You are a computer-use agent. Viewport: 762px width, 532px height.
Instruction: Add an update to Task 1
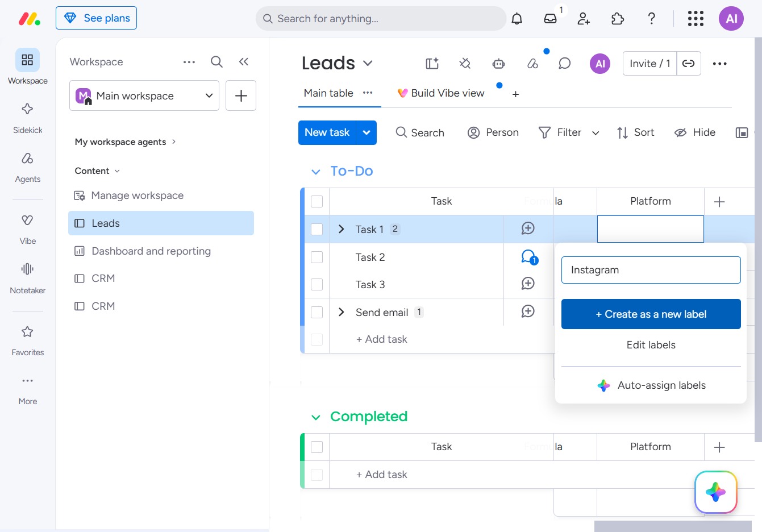(x=528, y=228)
